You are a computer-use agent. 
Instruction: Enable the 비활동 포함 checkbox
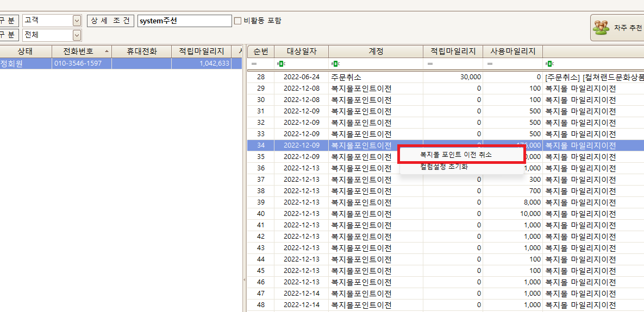(x=237, y=21)
